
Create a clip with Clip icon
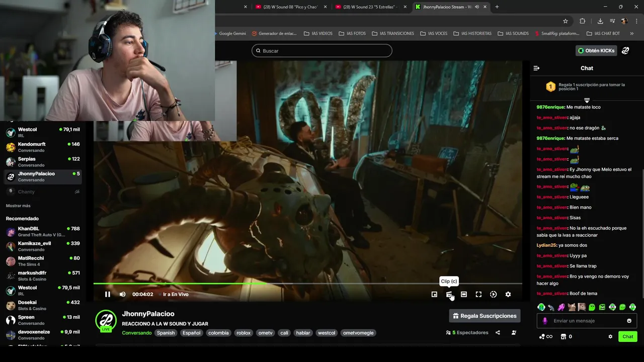(449, 294)
